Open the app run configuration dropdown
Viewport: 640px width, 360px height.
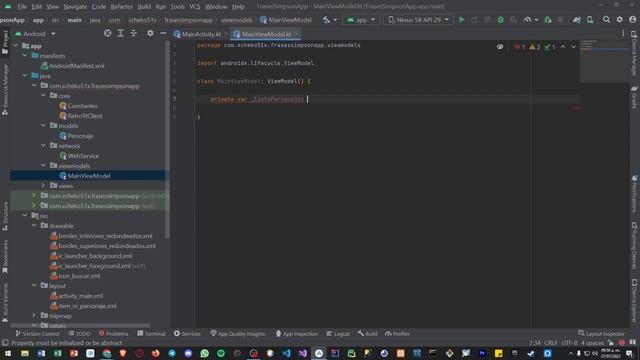(x=361, y=20)
